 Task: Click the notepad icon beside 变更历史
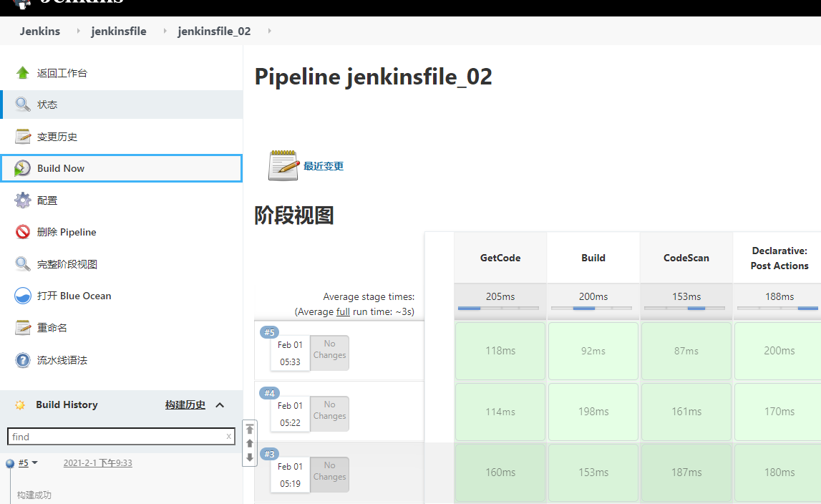pyautogui.click(x=22, y=137)
